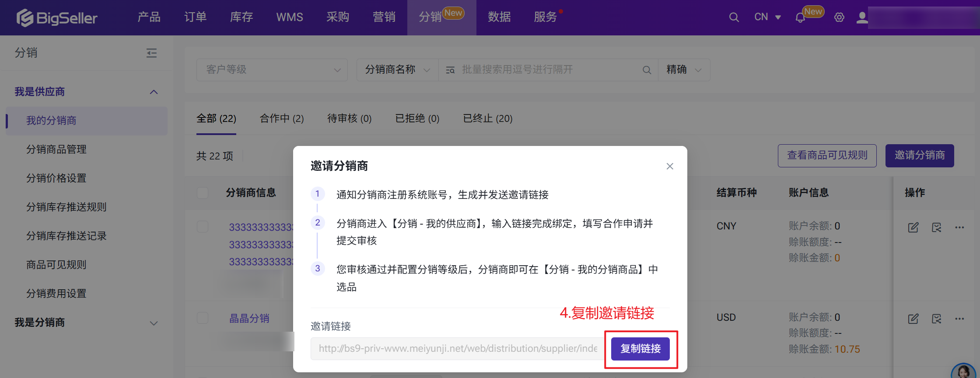Screen dimensions: 980x378
Task: Open the notification bell icon
Action: point(800,18)
